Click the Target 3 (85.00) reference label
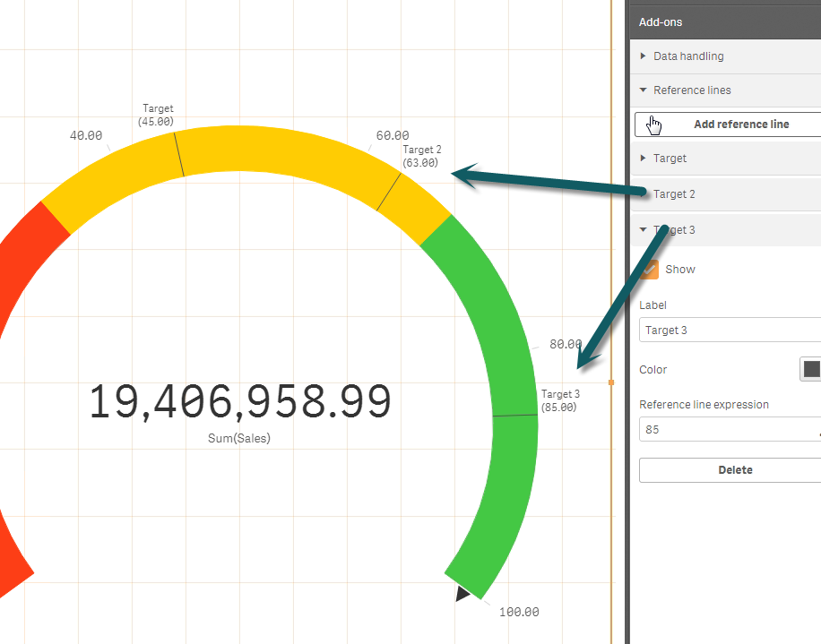 [x=559, y=400]
